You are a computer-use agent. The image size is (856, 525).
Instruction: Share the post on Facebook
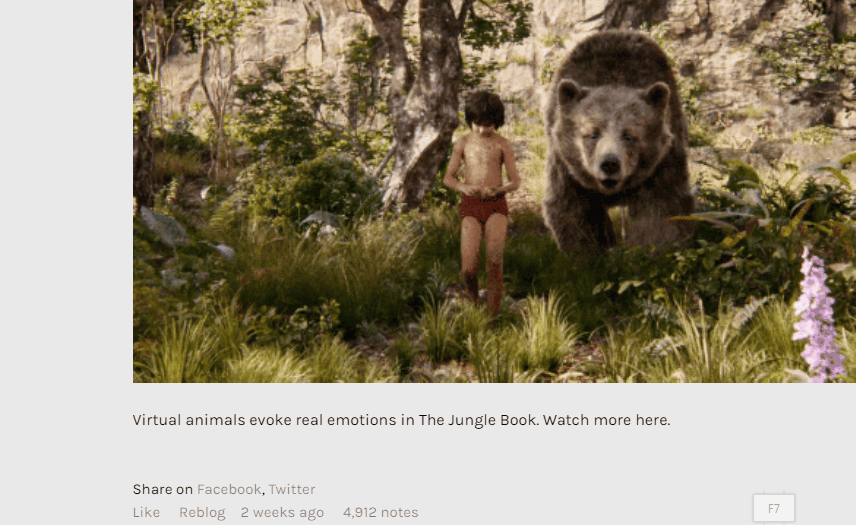pyautogui.click(x=229, y=490)
